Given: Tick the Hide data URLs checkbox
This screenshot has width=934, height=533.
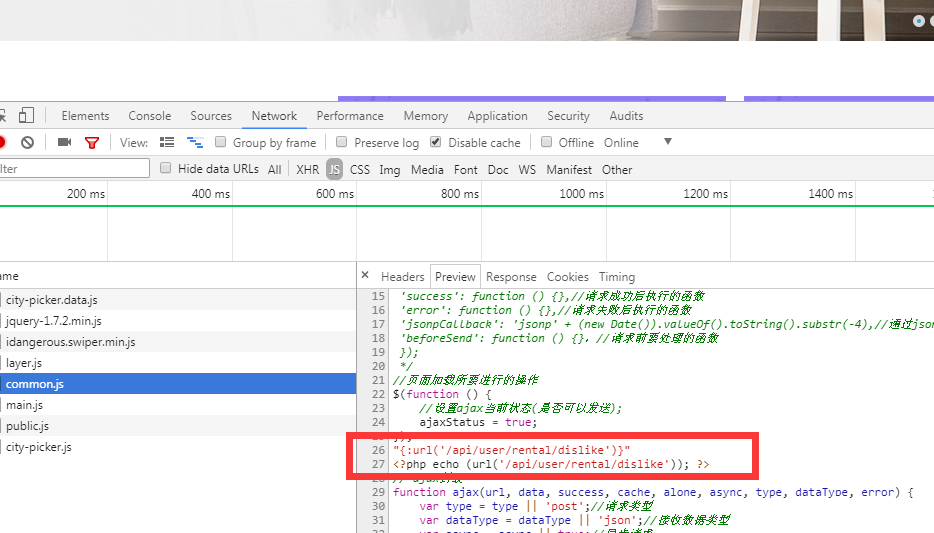Looking at the screenshot, I should point(166,169).
